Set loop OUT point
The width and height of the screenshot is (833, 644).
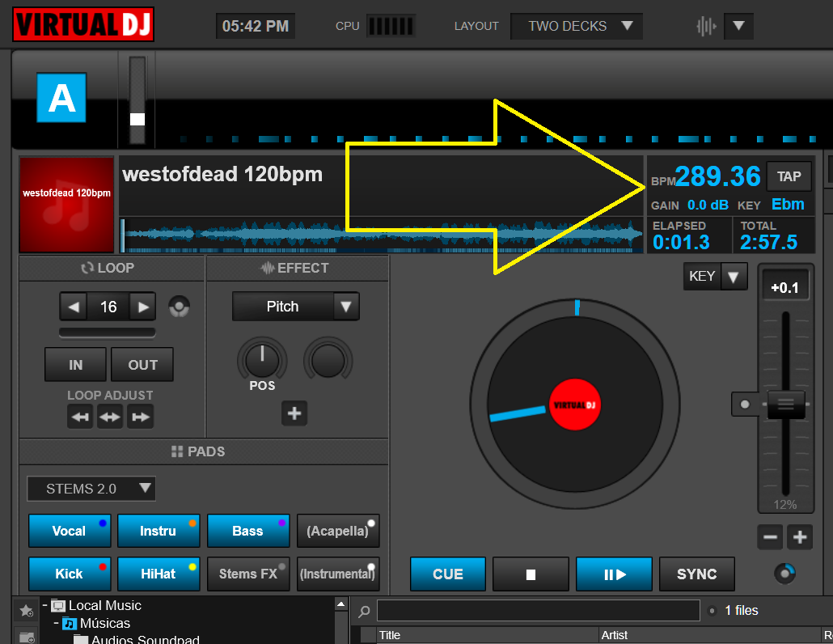tap(142, 365)
